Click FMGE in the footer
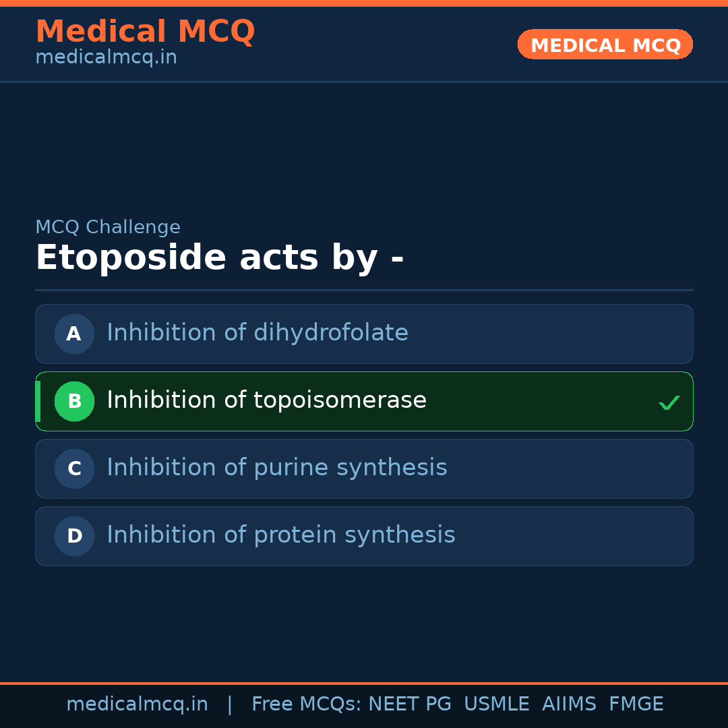Screen dimensions: 728x728 point(636,704)
